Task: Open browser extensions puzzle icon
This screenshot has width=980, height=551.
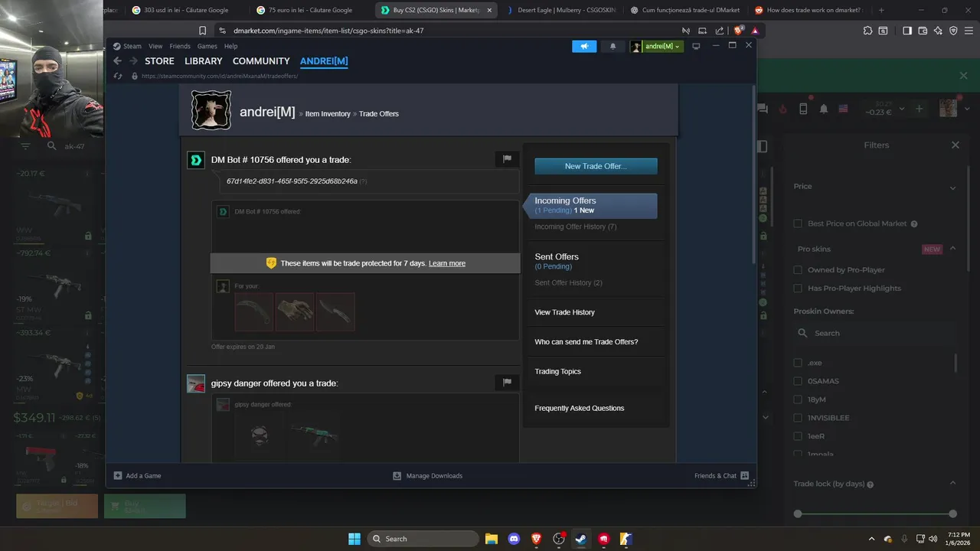Action: click(867, 31)
